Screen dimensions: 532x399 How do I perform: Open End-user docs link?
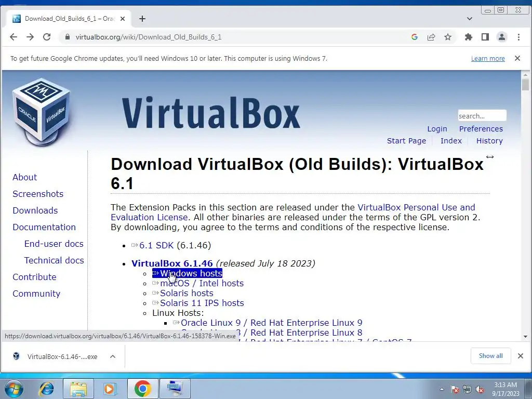tap(54, 244)
